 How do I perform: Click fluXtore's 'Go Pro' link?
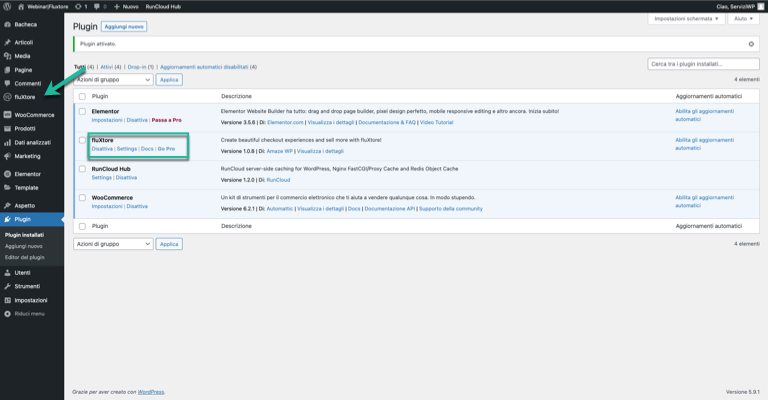pyautogui.click(x=166, y=149)
